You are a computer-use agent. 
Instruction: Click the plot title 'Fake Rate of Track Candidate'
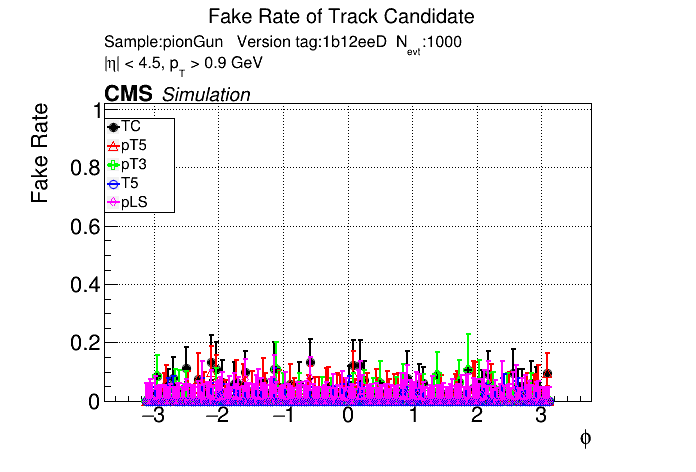[341, 17]
